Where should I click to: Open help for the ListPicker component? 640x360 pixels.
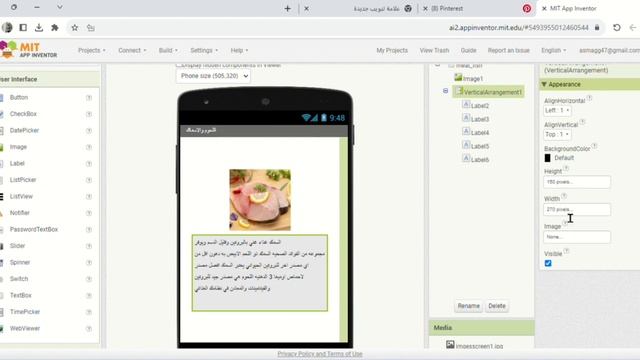click(x=89, y=180)
